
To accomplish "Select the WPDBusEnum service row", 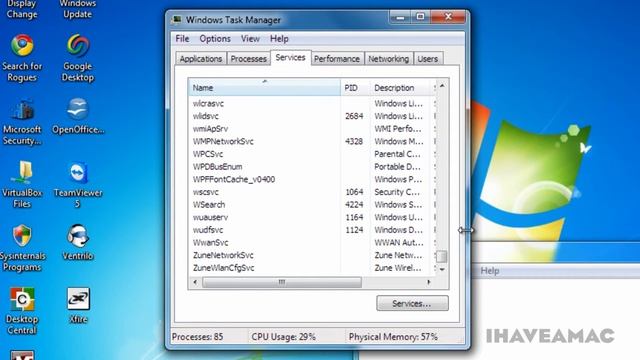I will click(312, 167).
